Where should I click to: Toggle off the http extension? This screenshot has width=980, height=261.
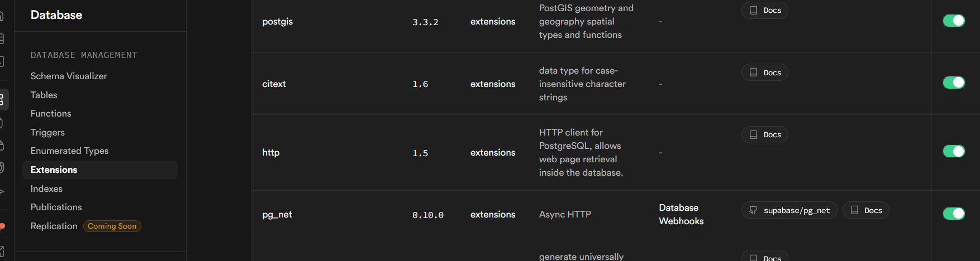pyautogui.click(x=954, y=151)
